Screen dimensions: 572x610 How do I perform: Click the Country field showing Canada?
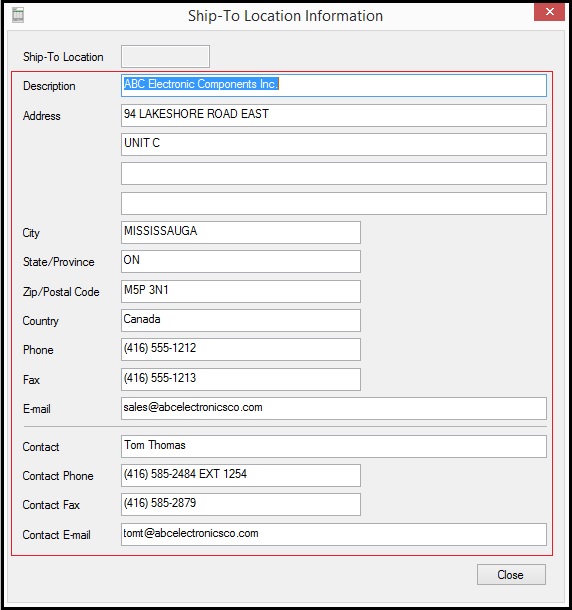point(241,320)
